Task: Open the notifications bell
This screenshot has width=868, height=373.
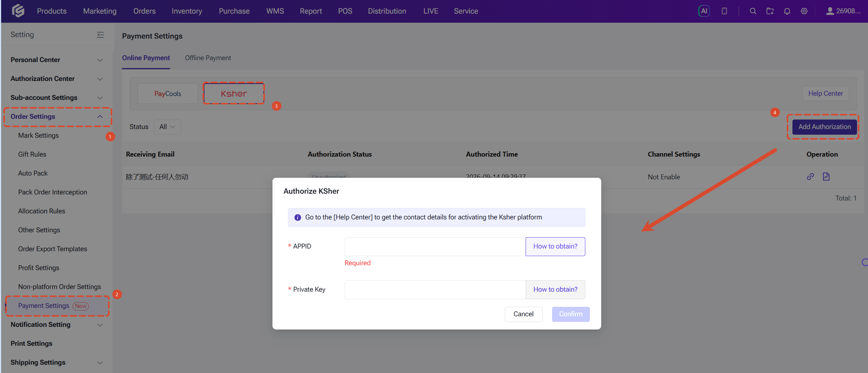Action: pos(787,11)
